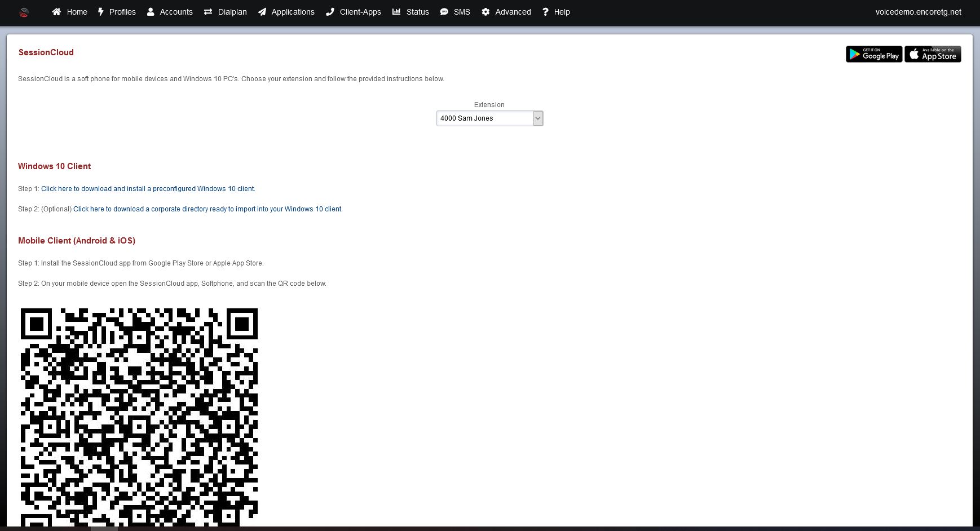Click the SMS speech bubble icon
The width and height of the screenshot is (980, 531).
[x=444, y=12]
